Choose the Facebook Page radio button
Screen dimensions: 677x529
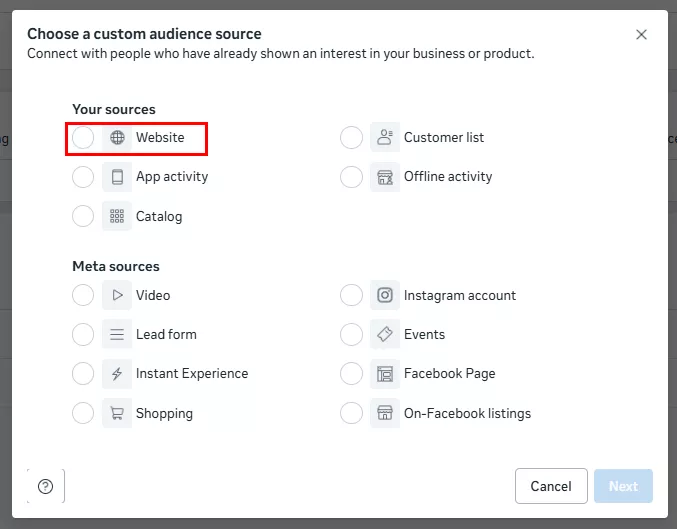[x=351, y=374]
